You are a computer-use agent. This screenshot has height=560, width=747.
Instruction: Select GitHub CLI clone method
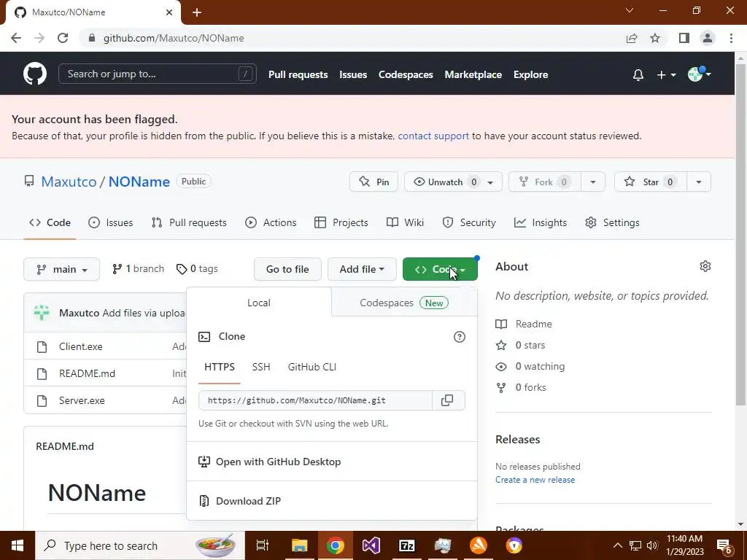[312, 367]
